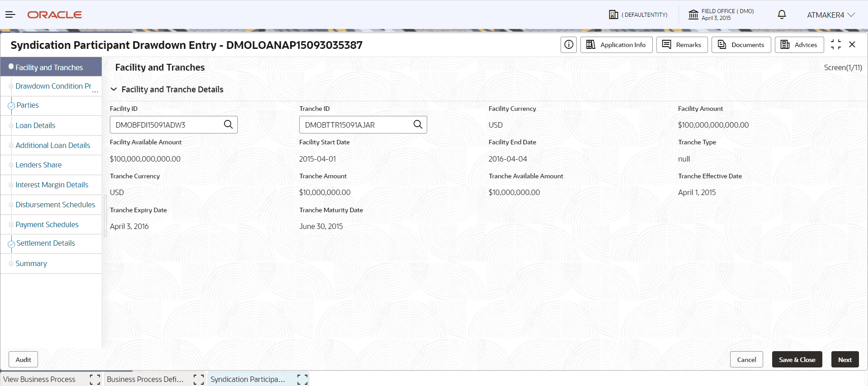
Task: Go to Drawdown Condition step
Action: pyautogui.click(x=51, y=86)
